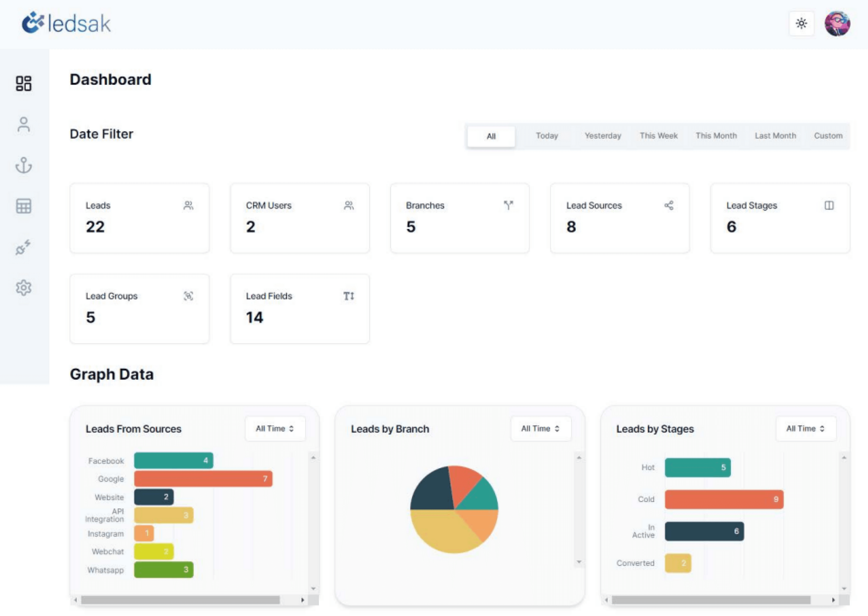Click horizontal scrollbar under Leads by Stages
This screenshot has width=868, height=616.
(x=711, y=600)
